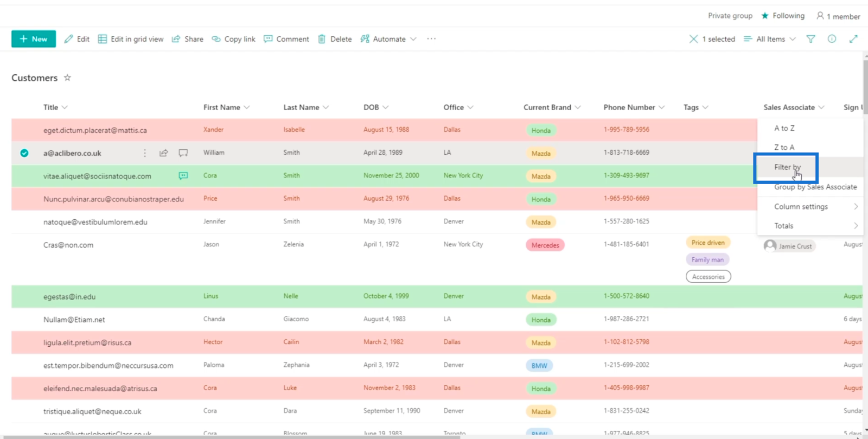Image resolution: width=868 pixels, height=439 pixels.
Task: Select A to Z sorting
Action: point(784,128)
